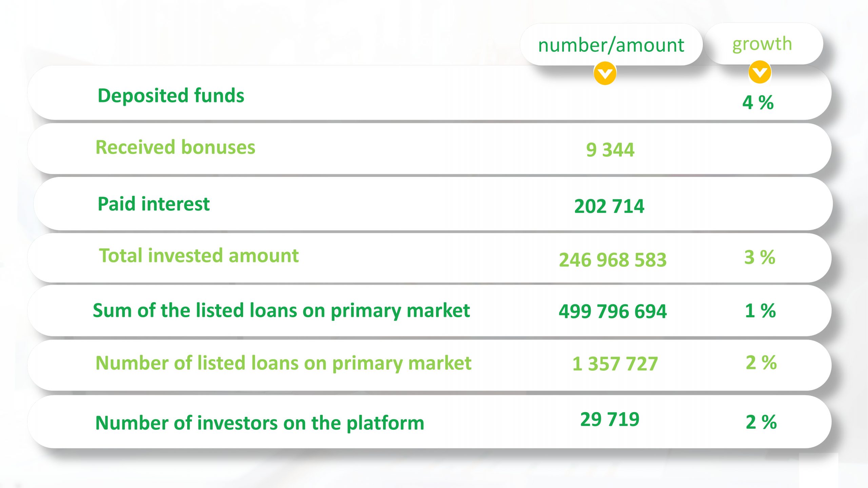The width and height of the screenshot is (868, 488).
Task: Select the 246 968 583 invested value
Action: point(613,260)
